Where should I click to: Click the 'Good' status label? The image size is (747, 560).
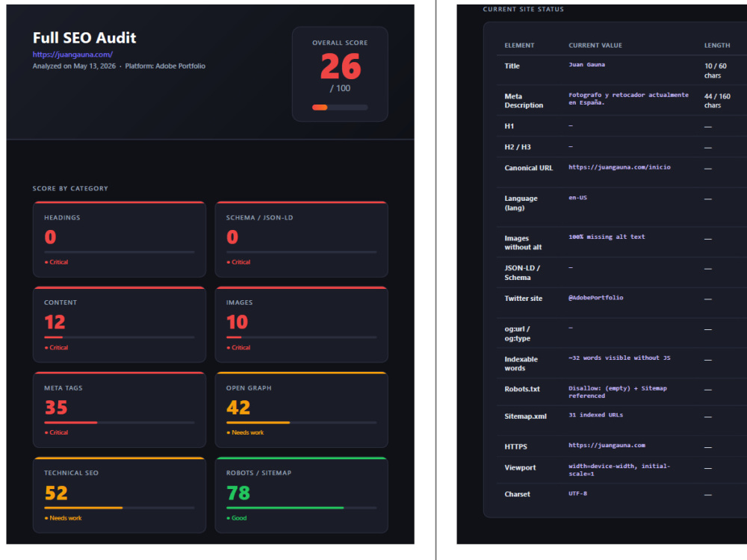point(236,517)
